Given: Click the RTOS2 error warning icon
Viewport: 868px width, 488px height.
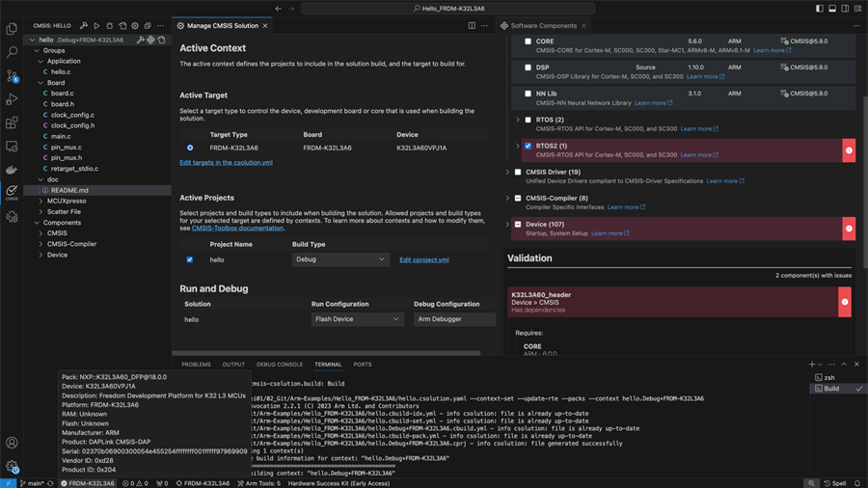Looking at the screenshot, I should 849,150.
